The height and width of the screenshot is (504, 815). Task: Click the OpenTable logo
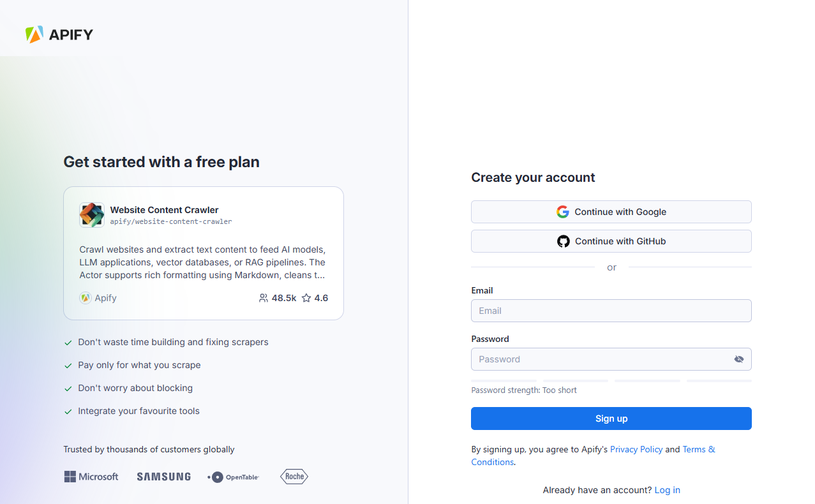[233, 477]
